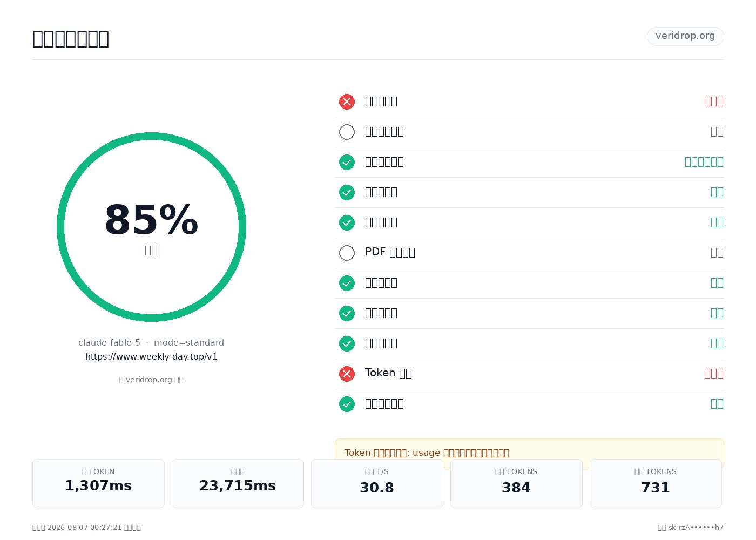The height and width of the screenshot is (540, 756).
Task: Select the green check icon directly above the Token row
Action: [347, 343]
